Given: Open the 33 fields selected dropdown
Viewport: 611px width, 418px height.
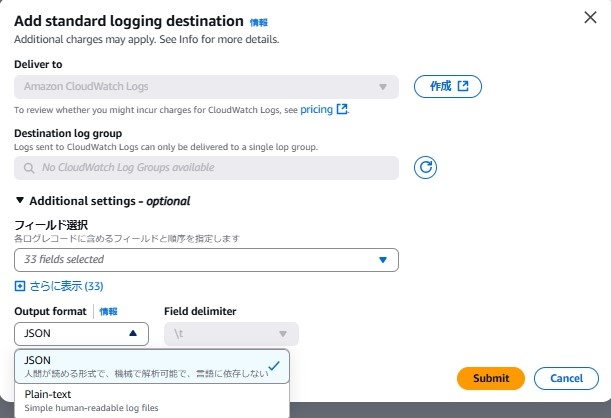Looking at the screenshot, I should point(206,260).
